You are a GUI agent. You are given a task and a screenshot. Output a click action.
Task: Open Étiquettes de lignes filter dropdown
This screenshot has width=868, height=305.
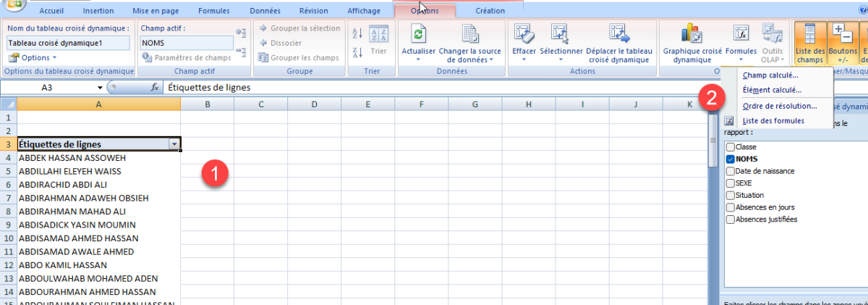pos(174,144)
